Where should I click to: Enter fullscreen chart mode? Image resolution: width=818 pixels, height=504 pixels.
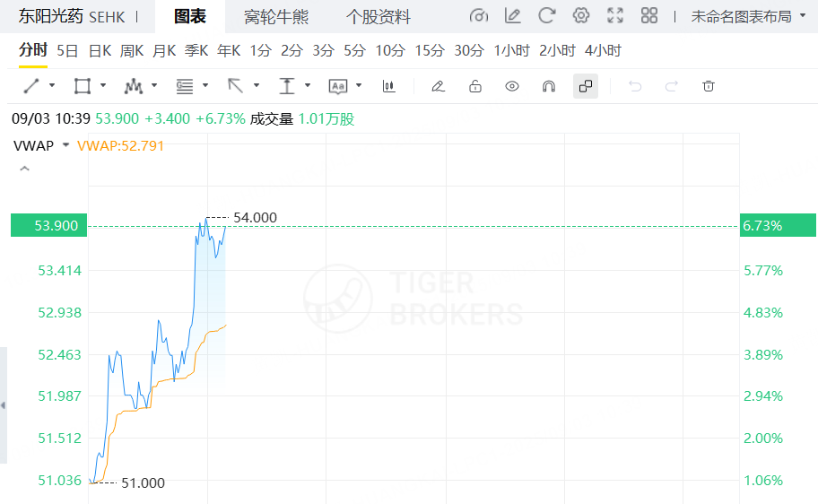point(615,16)
